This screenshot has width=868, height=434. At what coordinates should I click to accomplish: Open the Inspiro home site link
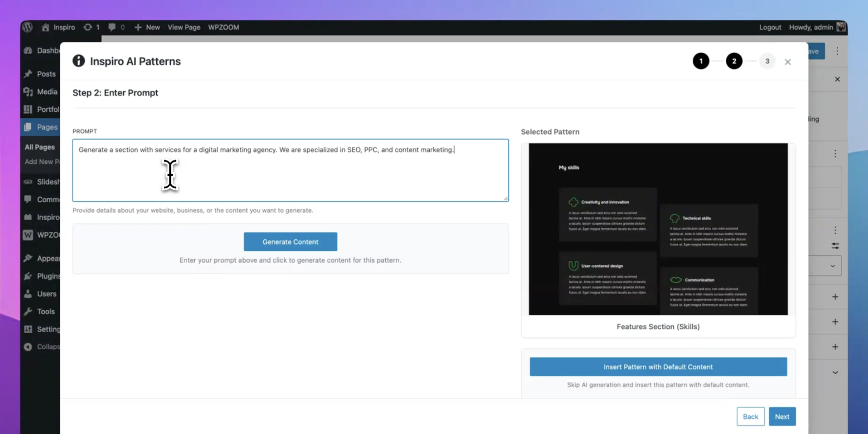[x=58, y=27]
